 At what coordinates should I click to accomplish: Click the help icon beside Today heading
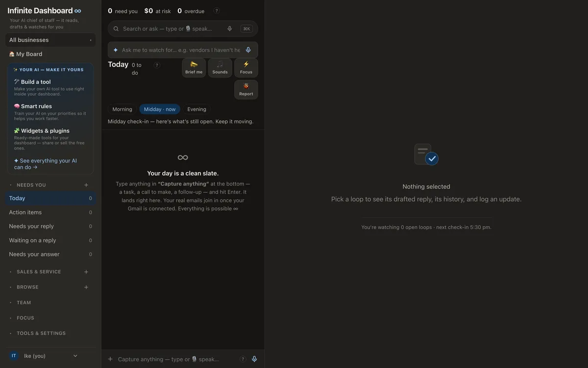coord(157,65)
